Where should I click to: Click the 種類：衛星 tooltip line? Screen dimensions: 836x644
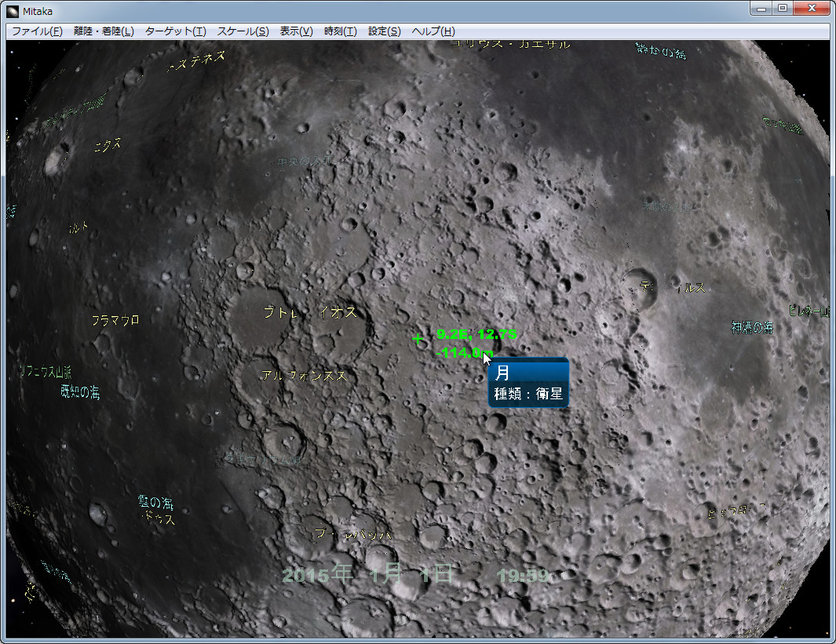528,394
